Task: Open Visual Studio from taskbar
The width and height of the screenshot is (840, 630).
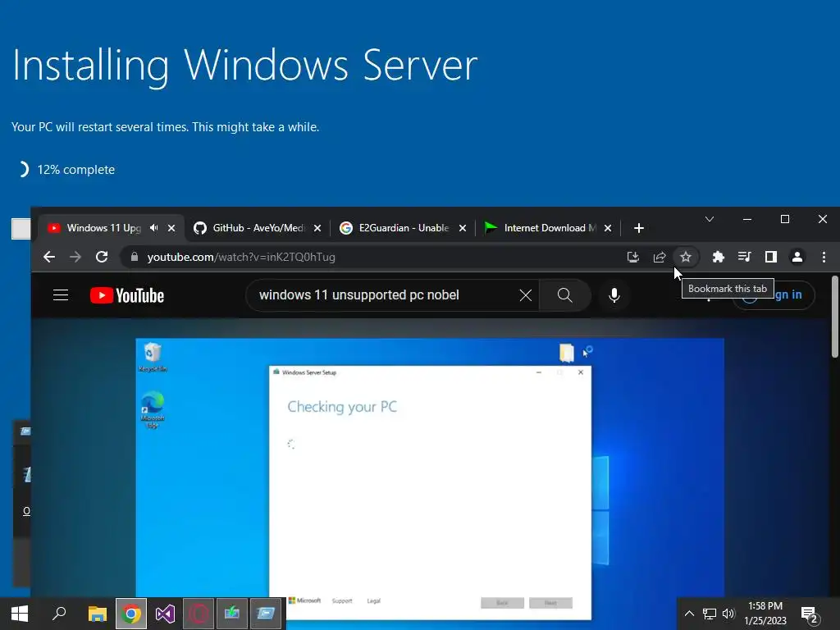Action: 165,614
